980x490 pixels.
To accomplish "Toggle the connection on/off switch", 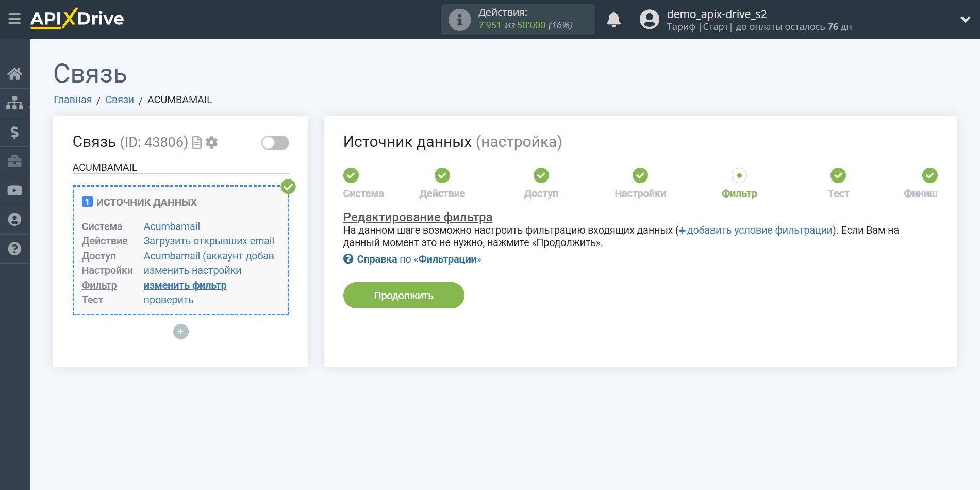I will coord(275,142).
